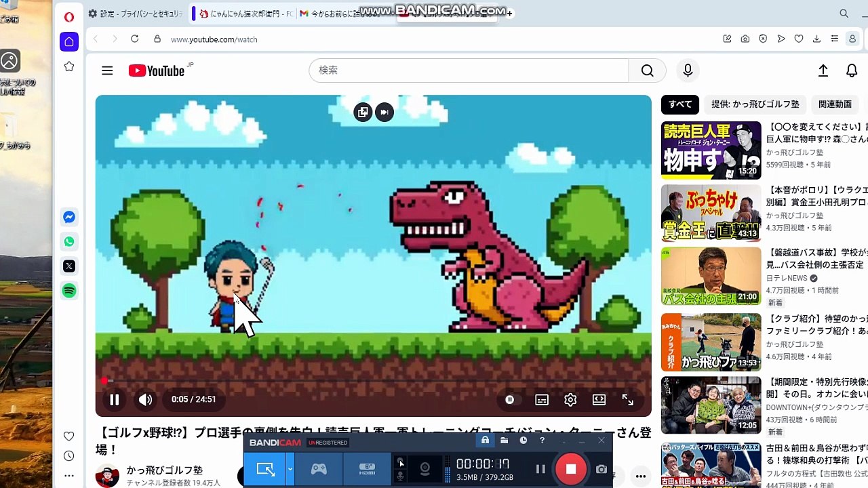Select Bandicam screen recording mode
The width and height of the screenshot is (868, 488).
click(265, 469)
